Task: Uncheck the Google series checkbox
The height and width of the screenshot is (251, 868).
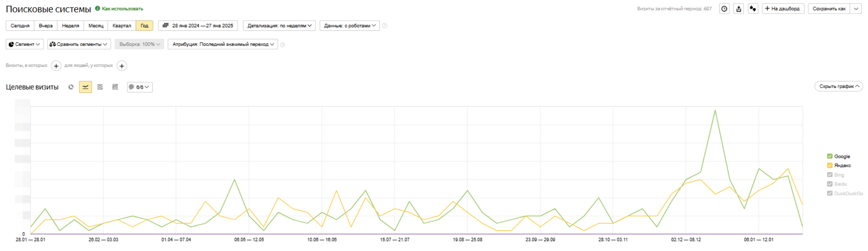Action: click(x=830, y=156)
